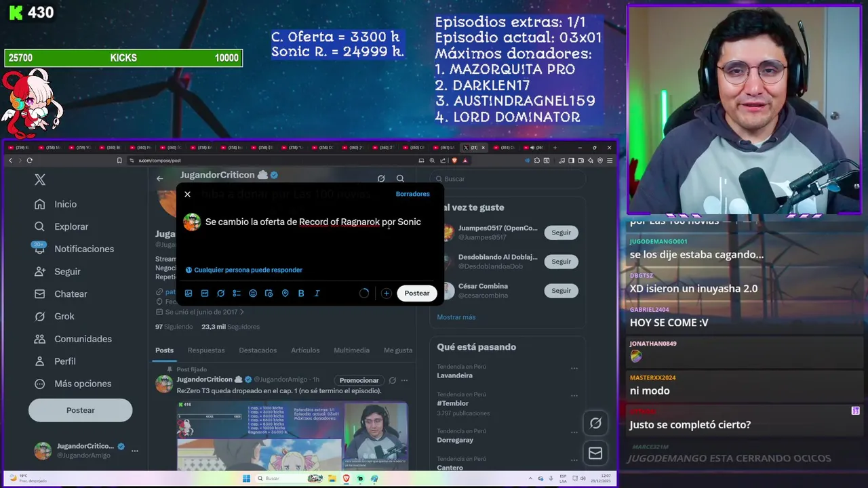Image resolution: width=868 pixels, height=488 pixels.
Task: Open options for #Temblor trend
Action: (574, 397)
